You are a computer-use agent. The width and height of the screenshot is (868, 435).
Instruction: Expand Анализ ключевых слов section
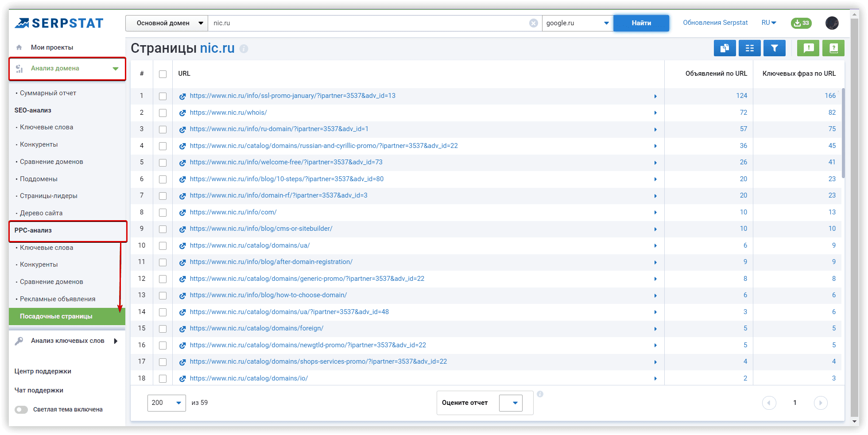pyautogui.click(x=116, y=341)
